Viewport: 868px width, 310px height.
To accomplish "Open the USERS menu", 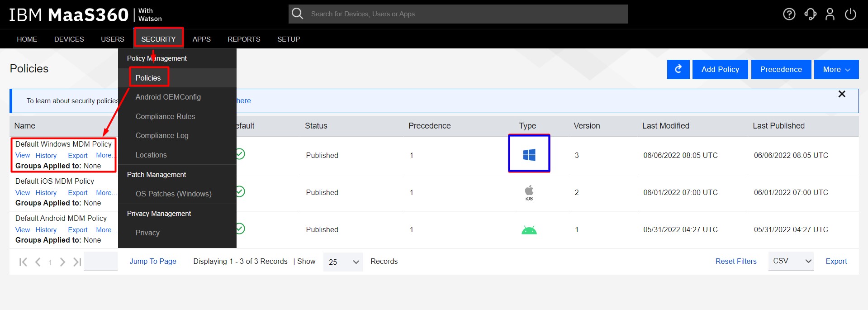I will 113,39.
